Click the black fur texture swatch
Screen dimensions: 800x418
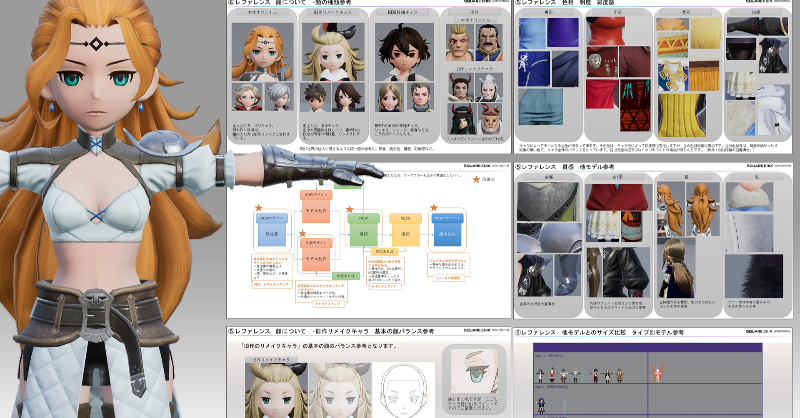(x=754, y=277)
